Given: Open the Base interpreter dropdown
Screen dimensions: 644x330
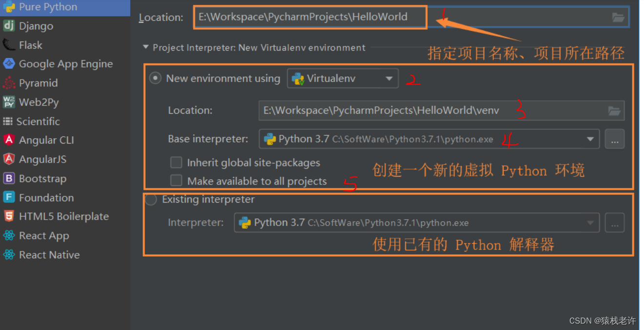Looking at the screenshot, I should (429, 139).
